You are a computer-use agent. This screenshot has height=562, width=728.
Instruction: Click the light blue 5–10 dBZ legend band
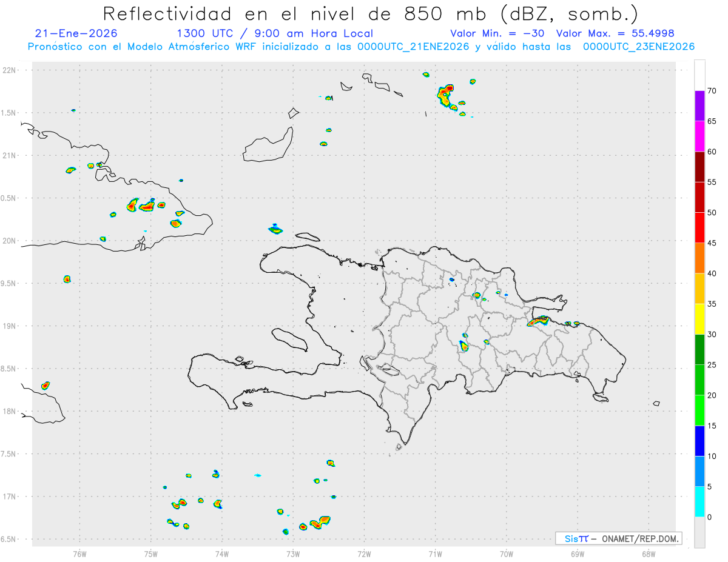(699, 472)
